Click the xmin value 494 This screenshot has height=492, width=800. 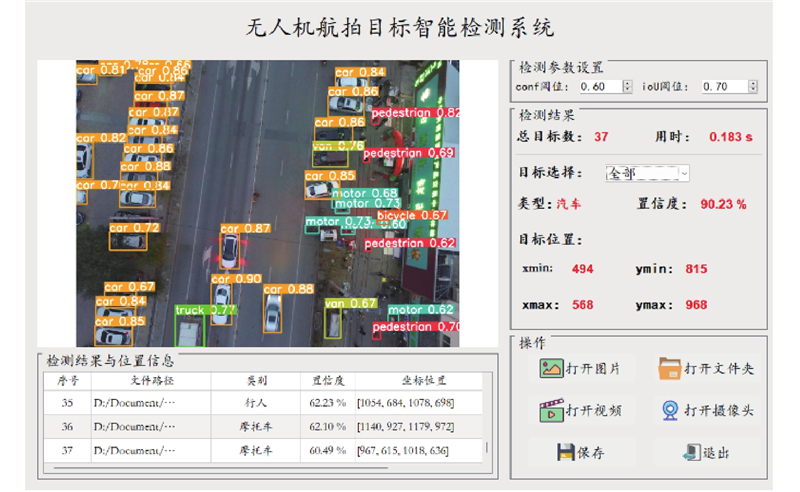click(583, 269)
